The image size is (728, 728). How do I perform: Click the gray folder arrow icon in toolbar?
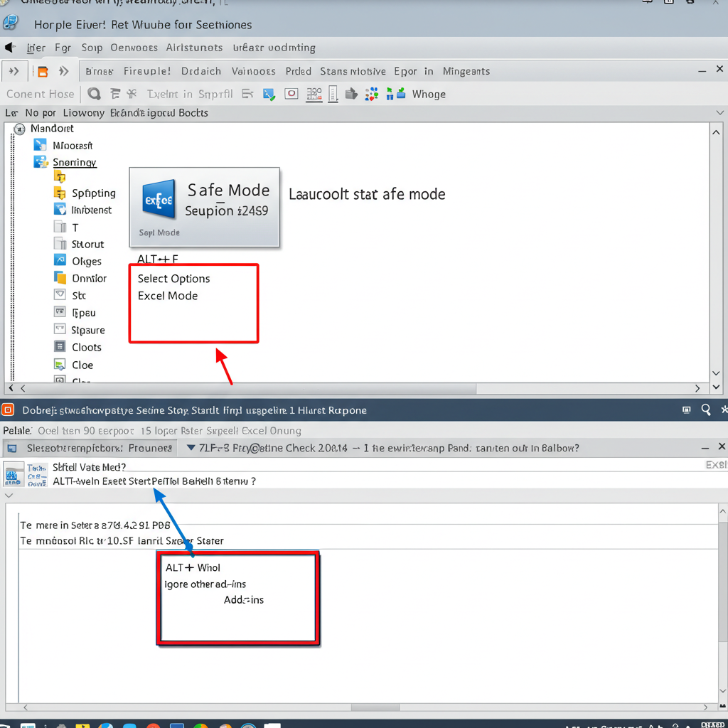click(351, 95)
